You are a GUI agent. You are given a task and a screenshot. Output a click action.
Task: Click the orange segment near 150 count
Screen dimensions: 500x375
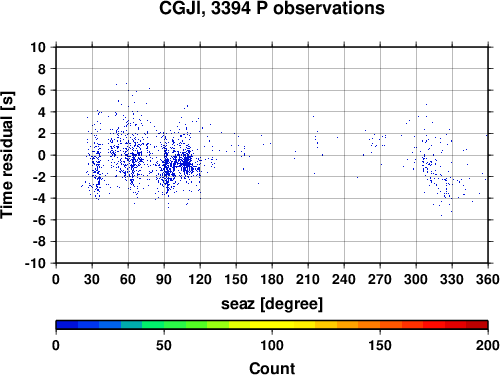(x=380, y=325)
